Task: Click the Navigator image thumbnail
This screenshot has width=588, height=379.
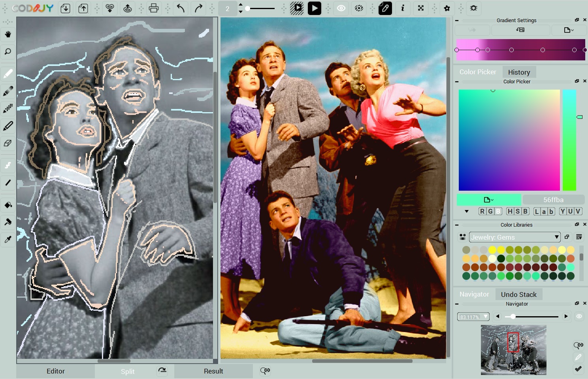Action: point(513,350)
